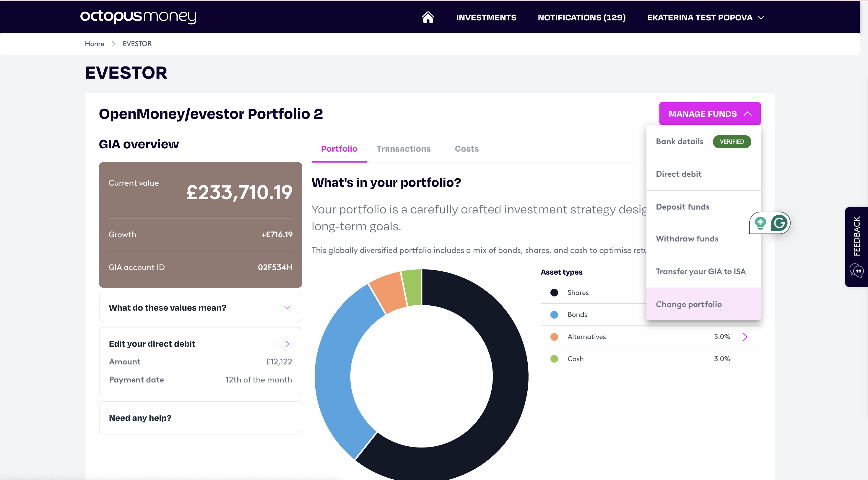Click the Cash green color dot
Viewport: 868px width, 480px height.
[554, 359]
